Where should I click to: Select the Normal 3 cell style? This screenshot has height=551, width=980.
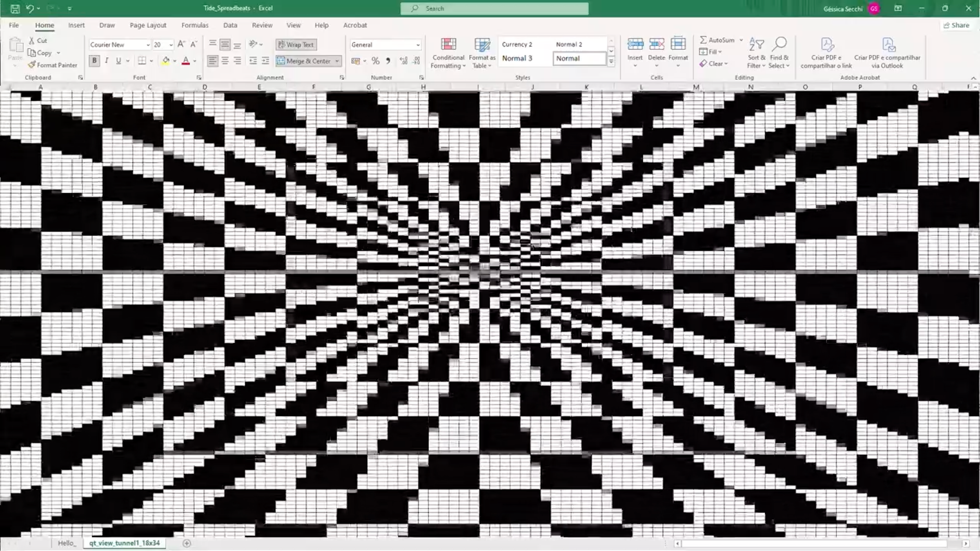[x=517, y=58]
